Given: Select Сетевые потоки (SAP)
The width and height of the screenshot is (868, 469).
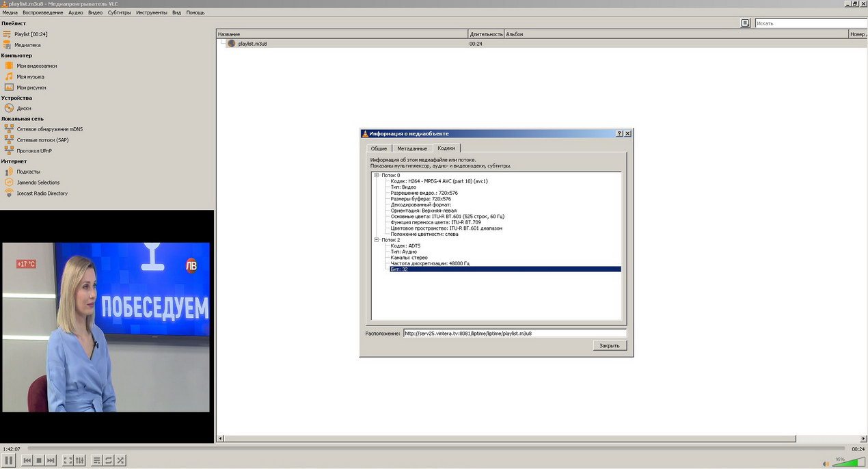Looking at the screenshot, I should (x=42, y=140).
